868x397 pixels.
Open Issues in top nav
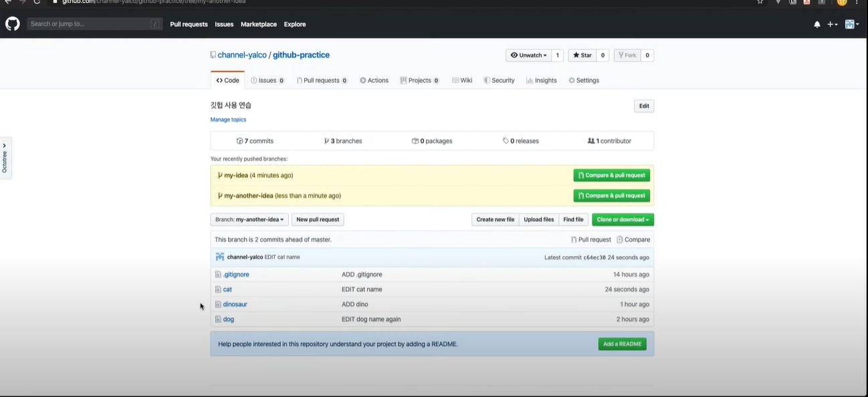[224, 25]
